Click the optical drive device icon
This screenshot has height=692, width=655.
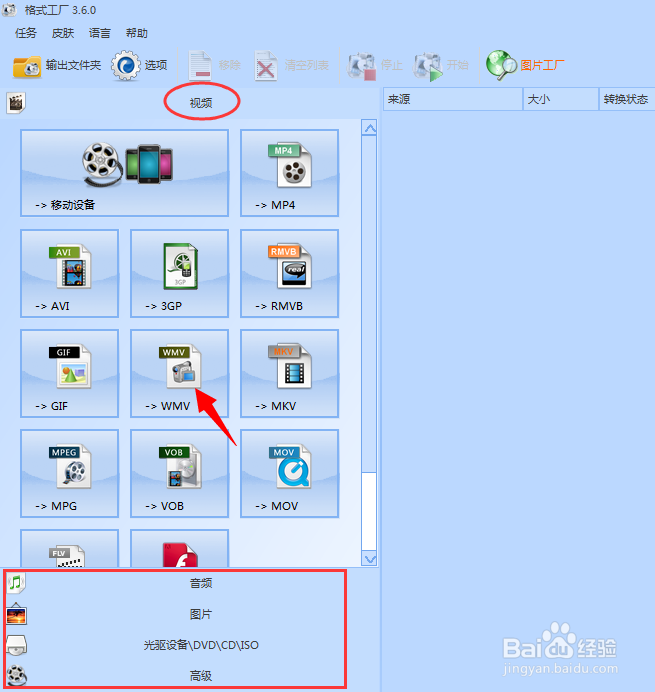[16, 645]
